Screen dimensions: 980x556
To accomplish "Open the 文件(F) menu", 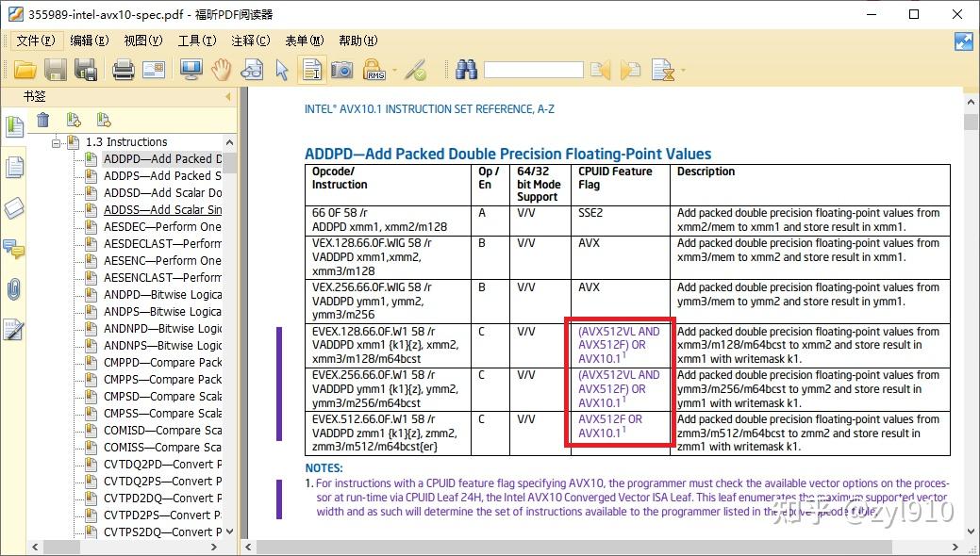I will click(x=35, y=41).
